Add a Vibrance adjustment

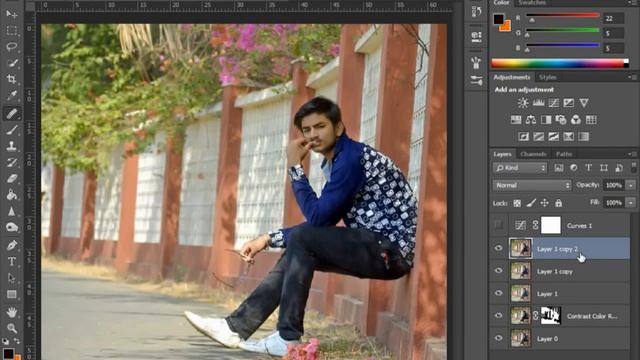click(584, 103)
